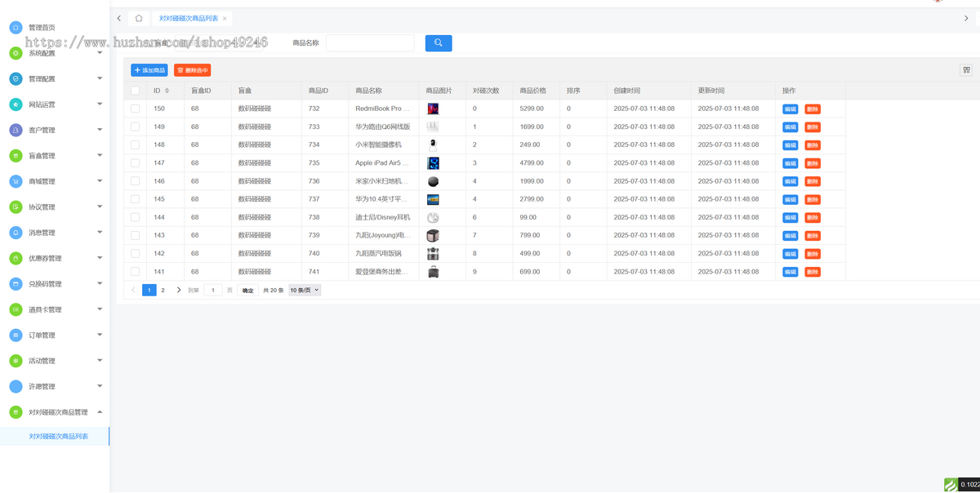Sort by ID column arrows

pyautogui.click(x=167, y=91)
